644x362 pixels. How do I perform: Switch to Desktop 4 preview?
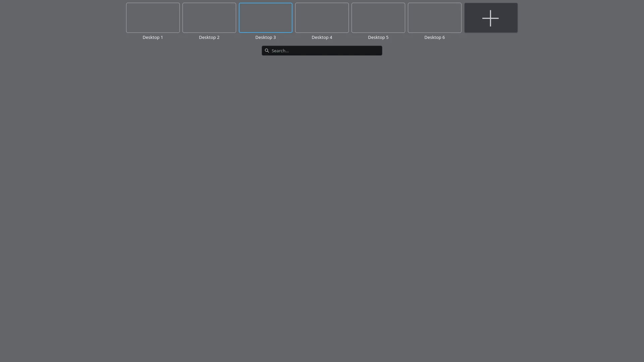tap(322, 18)
